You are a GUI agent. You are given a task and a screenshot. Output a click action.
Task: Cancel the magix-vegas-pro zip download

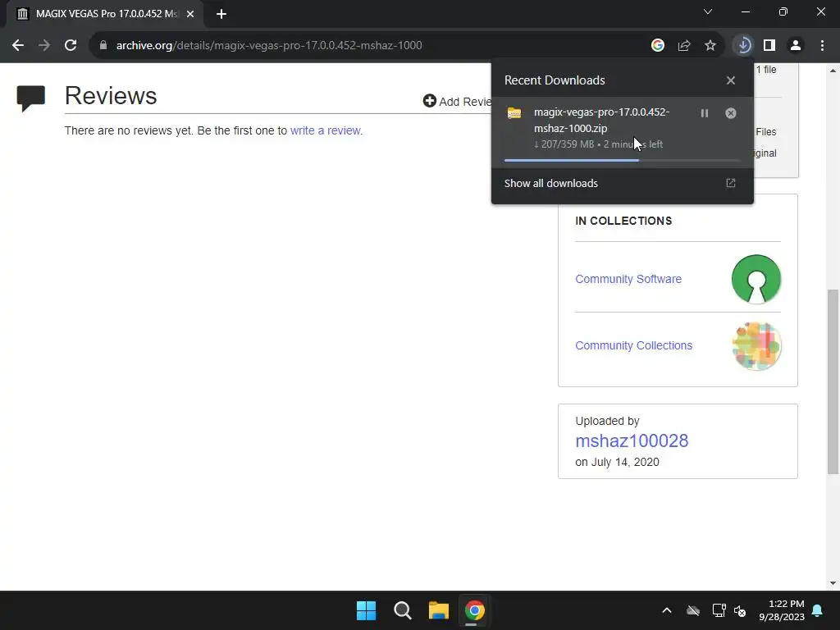point(731,113)
